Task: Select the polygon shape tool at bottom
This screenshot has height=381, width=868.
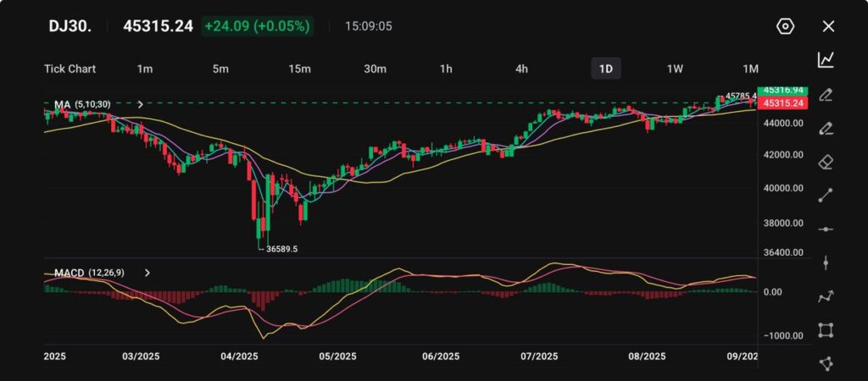Action: [x=826, y=363]
